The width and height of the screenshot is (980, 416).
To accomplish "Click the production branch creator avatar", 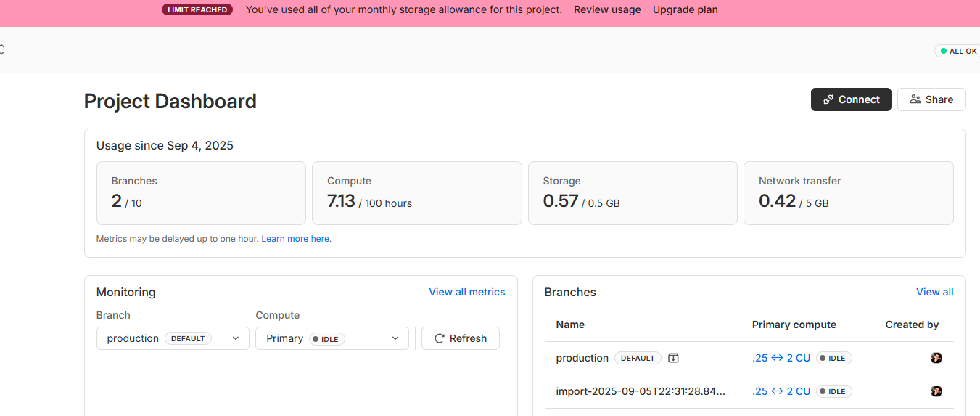I will click(936, 358).
